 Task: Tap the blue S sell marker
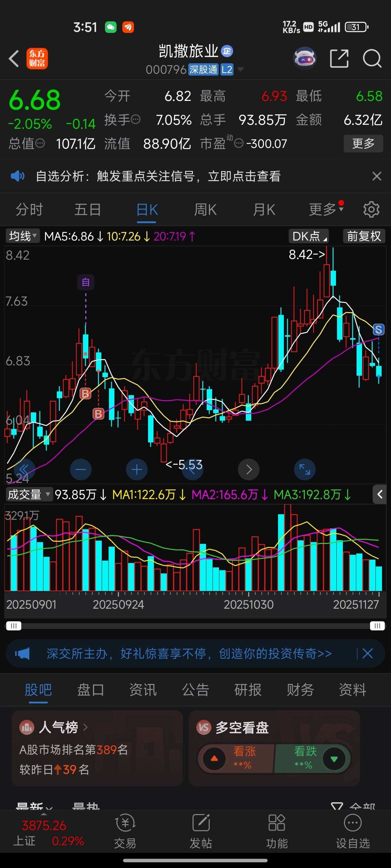tap(378, 329)
